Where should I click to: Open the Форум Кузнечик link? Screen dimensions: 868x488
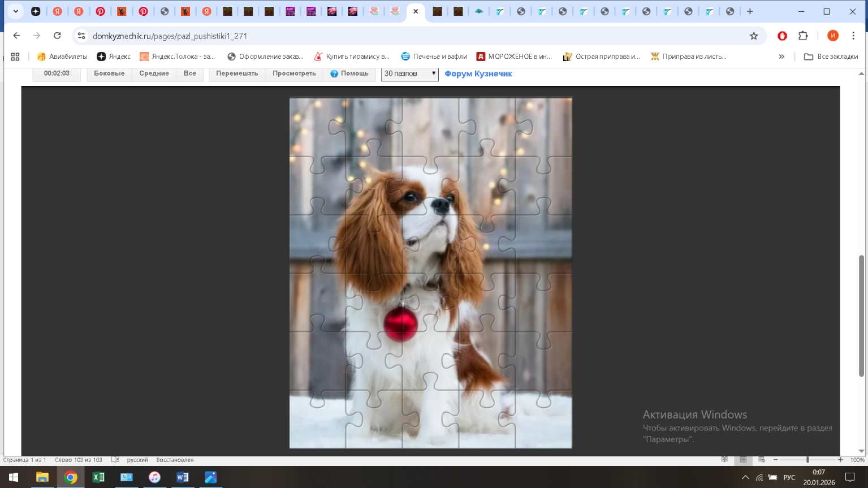tap(478, 74)
